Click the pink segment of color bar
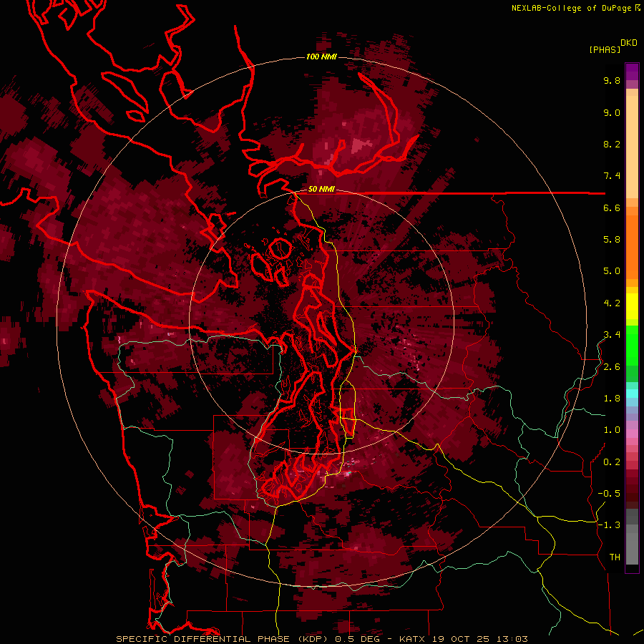Viewport: 644px width, 644px height. pyautogui.click(x=632, y=434)
